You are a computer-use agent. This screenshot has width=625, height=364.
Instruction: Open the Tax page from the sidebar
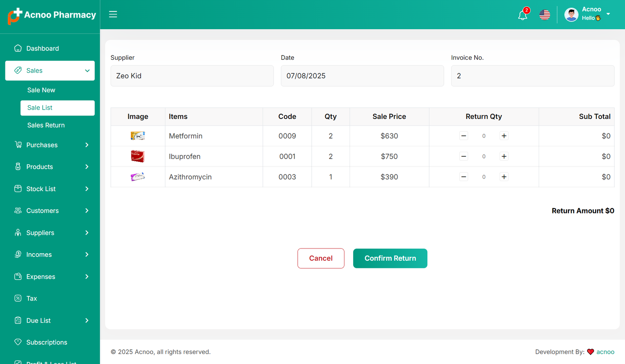click(x=32, y=298)
